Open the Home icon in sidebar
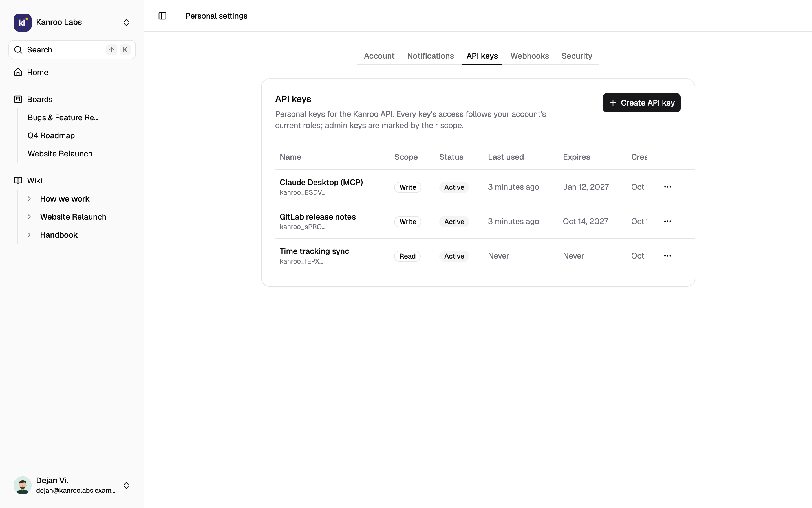The height and width of the screenshot is (508, 812). point(18,72)
